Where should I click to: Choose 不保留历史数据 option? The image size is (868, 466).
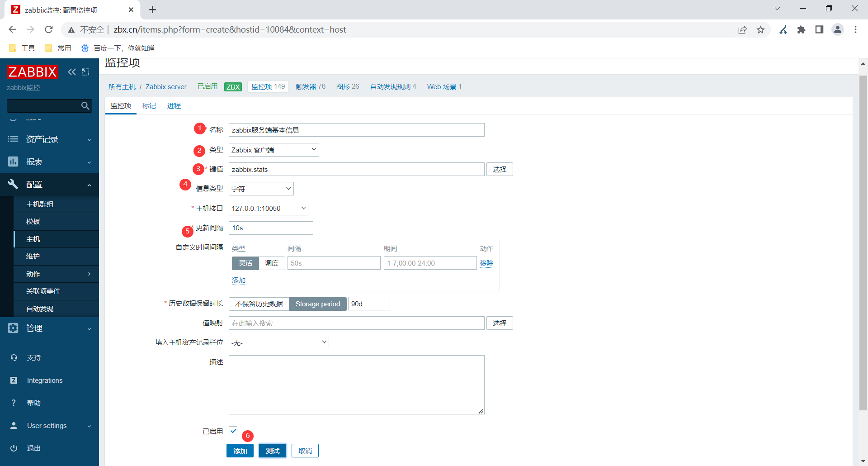point(259,304)
